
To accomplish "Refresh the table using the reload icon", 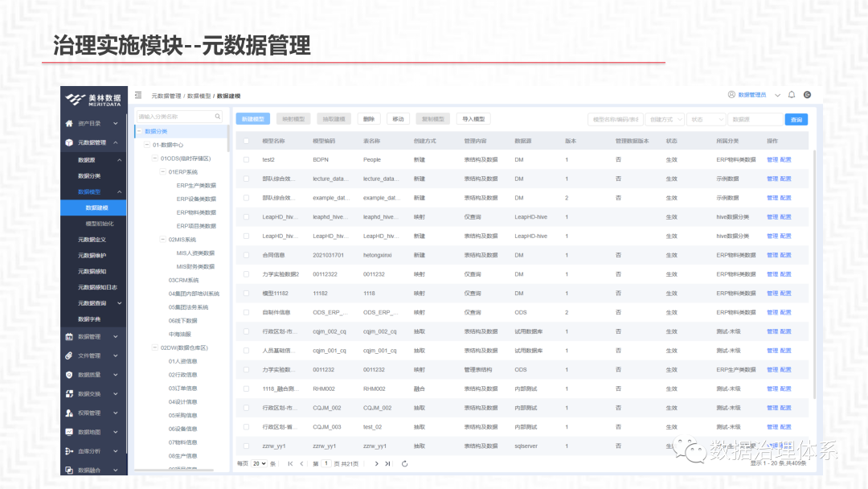I will 405,463.
